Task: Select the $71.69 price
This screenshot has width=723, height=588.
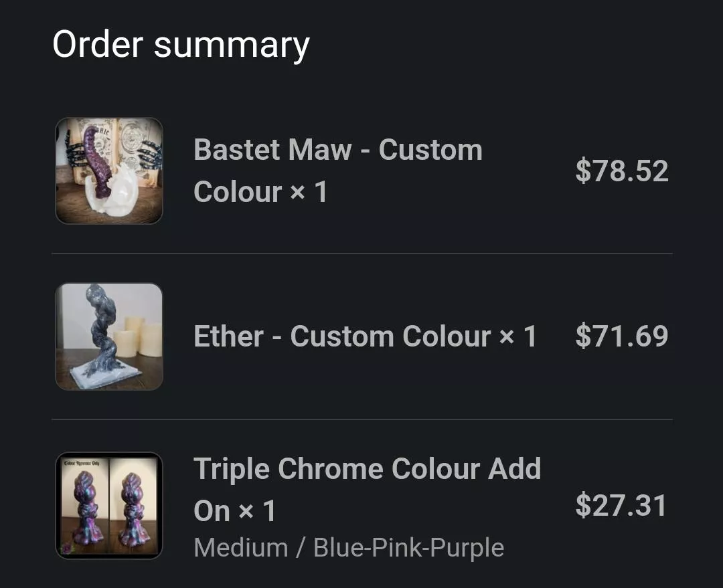Action: [x=621, y=336]
